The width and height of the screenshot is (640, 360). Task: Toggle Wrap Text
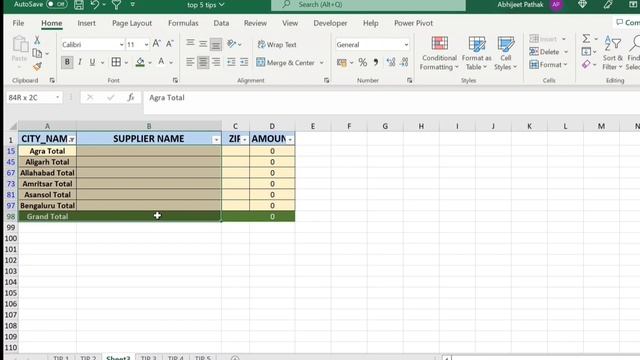coord(277,44)
